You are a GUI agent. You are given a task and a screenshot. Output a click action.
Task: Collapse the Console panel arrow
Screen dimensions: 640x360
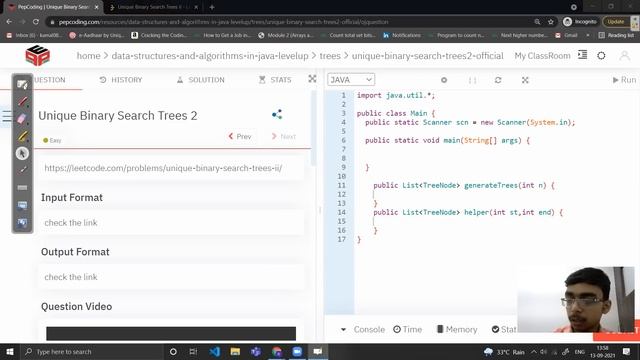(343, 329)
